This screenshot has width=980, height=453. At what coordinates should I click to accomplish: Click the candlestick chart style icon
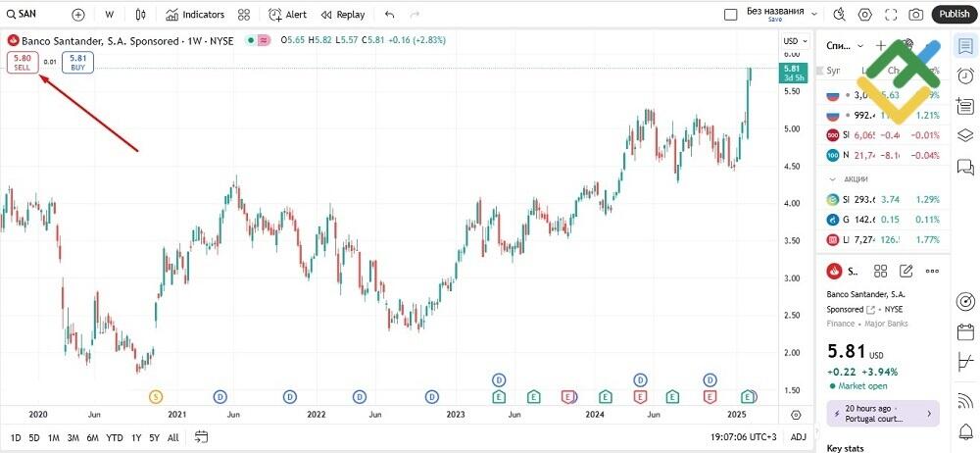[x=141, y=15]
